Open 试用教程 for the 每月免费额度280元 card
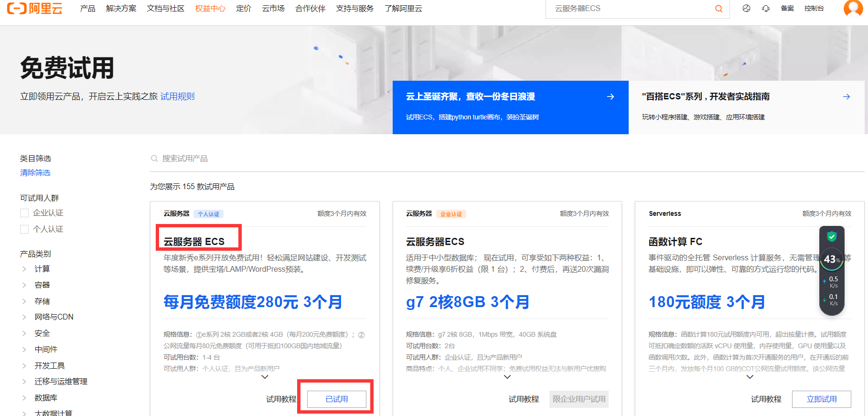This screenshot has width=868, height=416. pos(281,399)
